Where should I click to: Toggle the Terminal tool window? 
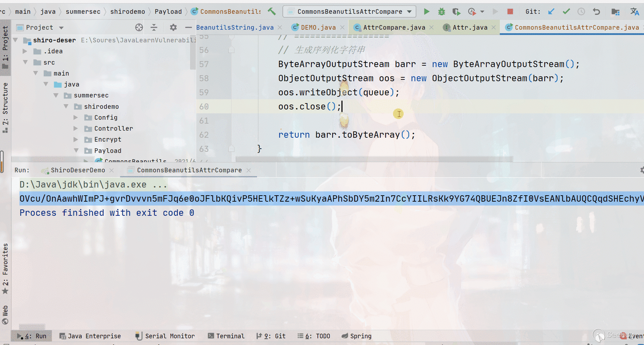tap(226, 336)
